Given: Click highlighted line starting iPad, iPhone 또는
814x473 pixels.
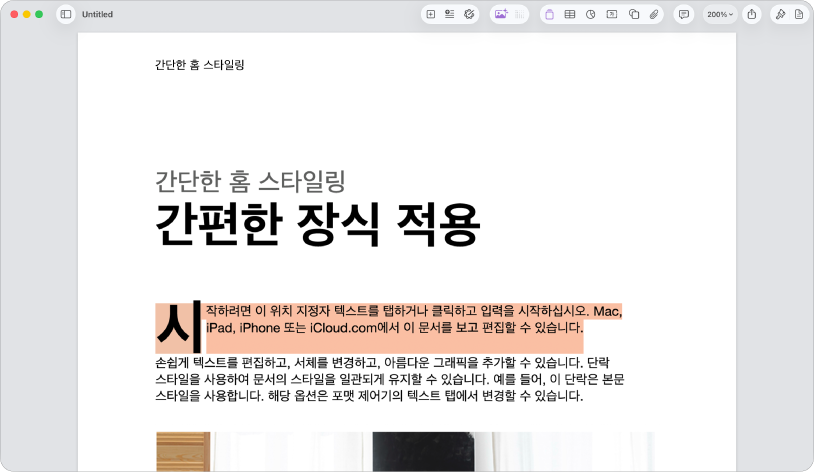Looking at the screenshot, I should pyautogui.click(x=395, y=328).
